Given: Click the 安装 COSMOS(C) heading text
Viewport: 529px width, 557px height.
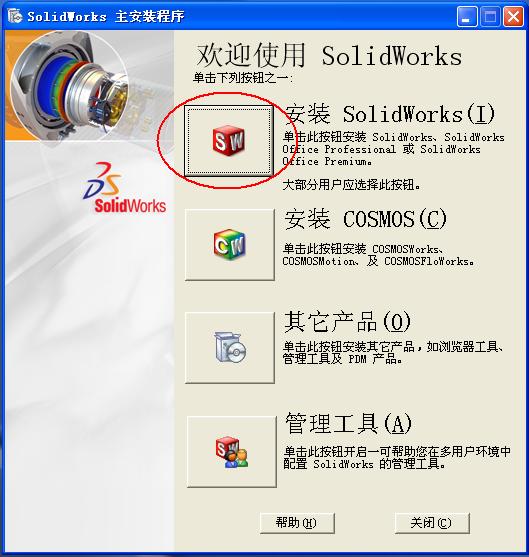Looking at the screenshot, I should tap(365, 218).
